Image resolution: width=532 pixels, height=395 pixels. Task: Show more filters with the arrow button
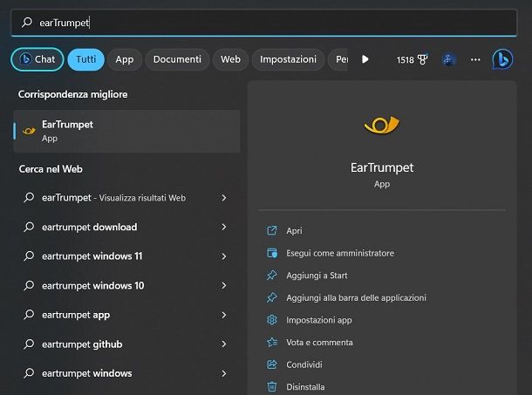[365, 59]
